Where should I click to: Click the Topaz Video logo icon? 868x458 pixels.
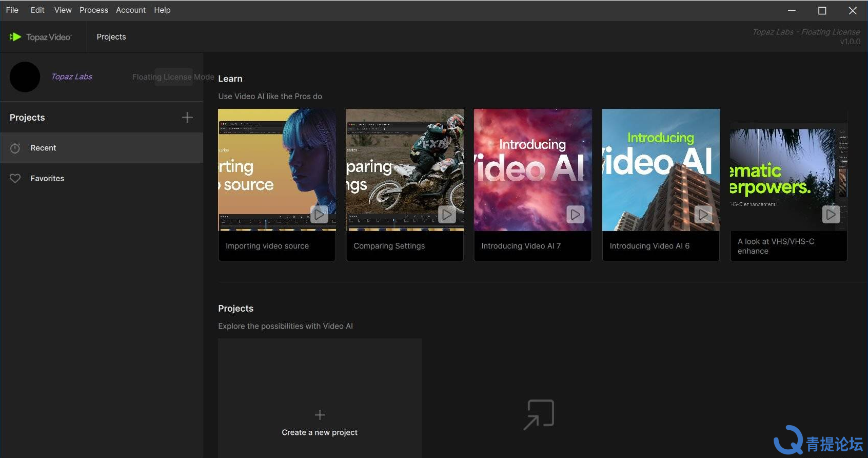pos(15,37)
